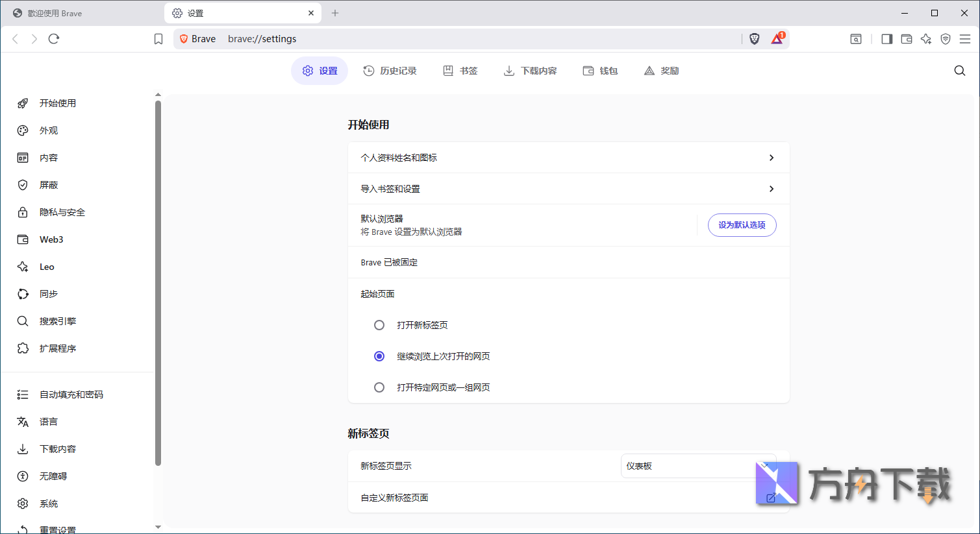This screenshot has height=534, width=980.
Task: Toggle the sidebar panel icon
Action: coord(886,39)
